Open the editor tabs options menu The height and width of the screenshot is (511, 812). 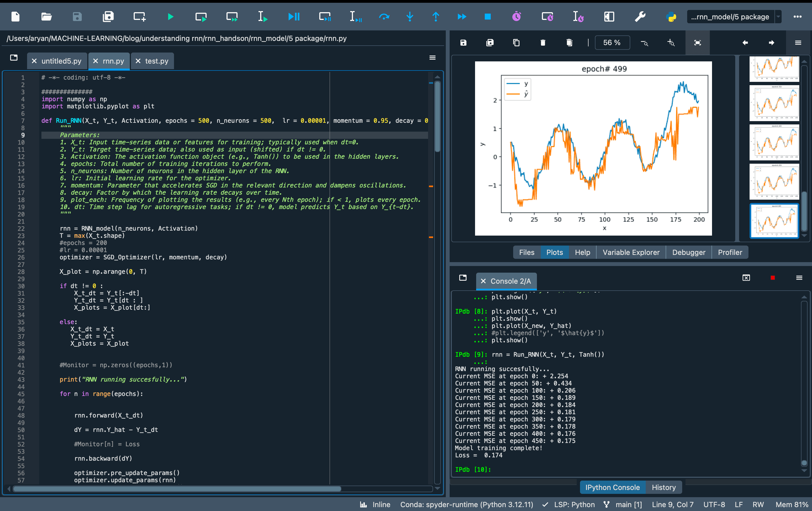(x=433, y=58)
